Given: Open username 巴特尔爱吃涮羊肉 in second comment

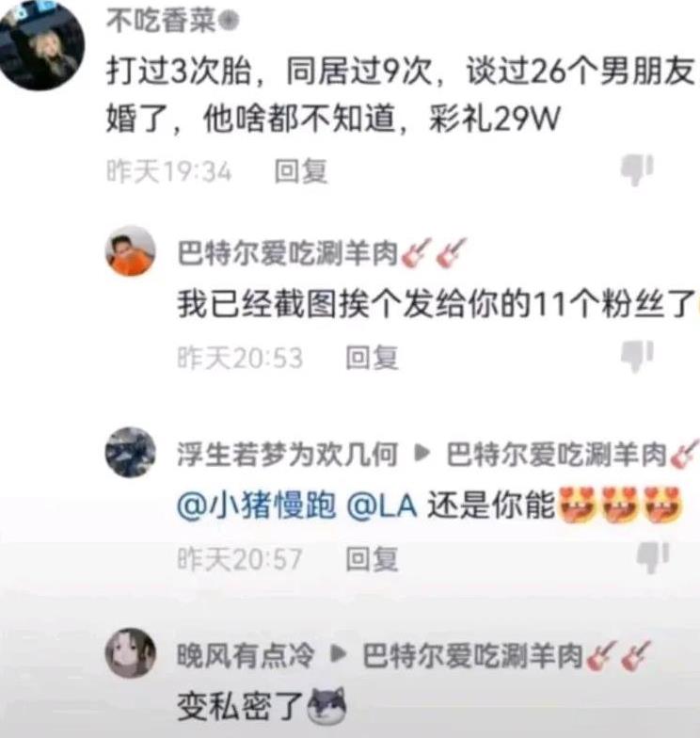Looking at the screenshot, I should 288,252.
